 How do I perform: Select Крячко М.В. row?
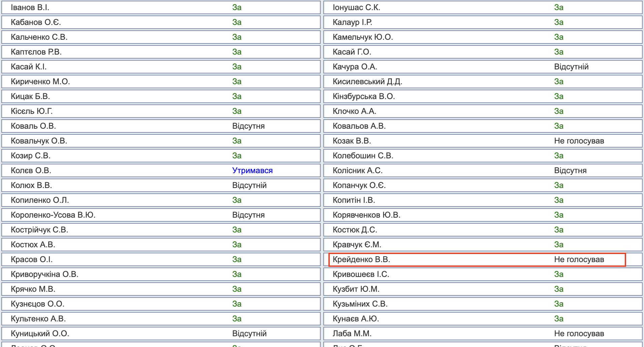coord(161,289)
